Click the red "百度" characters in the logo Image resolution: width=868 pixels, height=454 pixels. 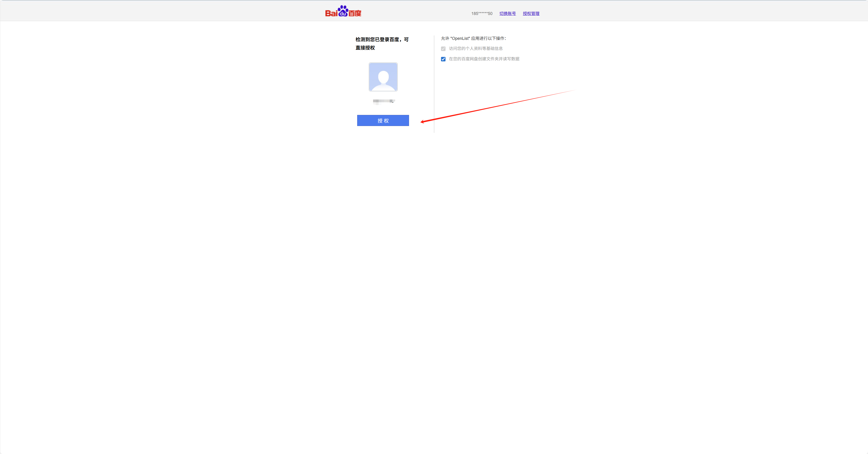[x=355, y=13]
